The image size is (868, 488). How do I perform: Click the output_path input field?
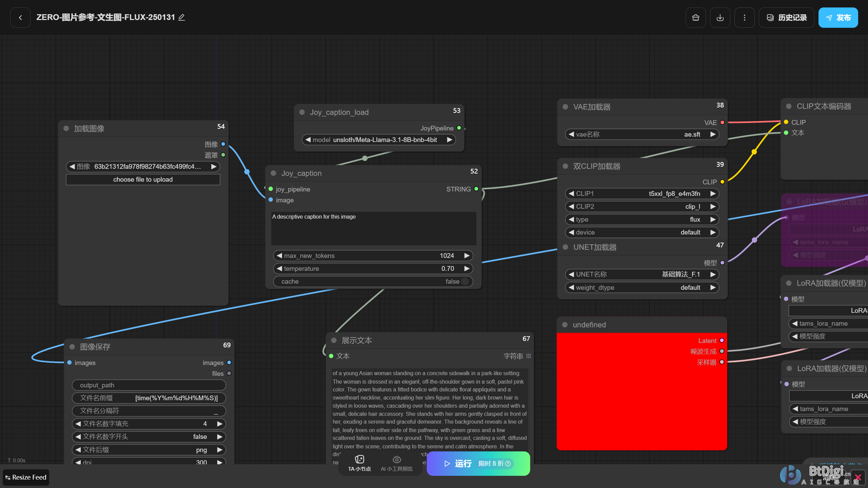149,385
